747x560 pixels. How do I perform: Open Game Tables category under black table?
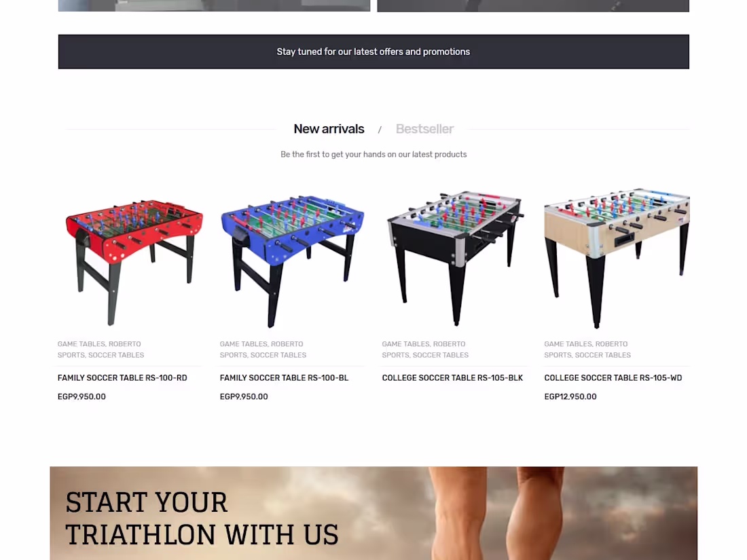(405, 344)
